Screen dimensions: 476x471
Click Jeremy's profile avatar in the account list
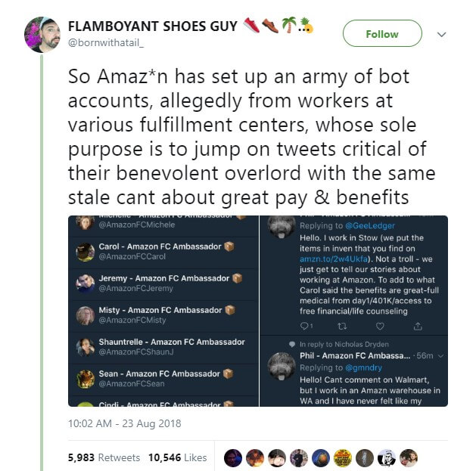point(86,284)
